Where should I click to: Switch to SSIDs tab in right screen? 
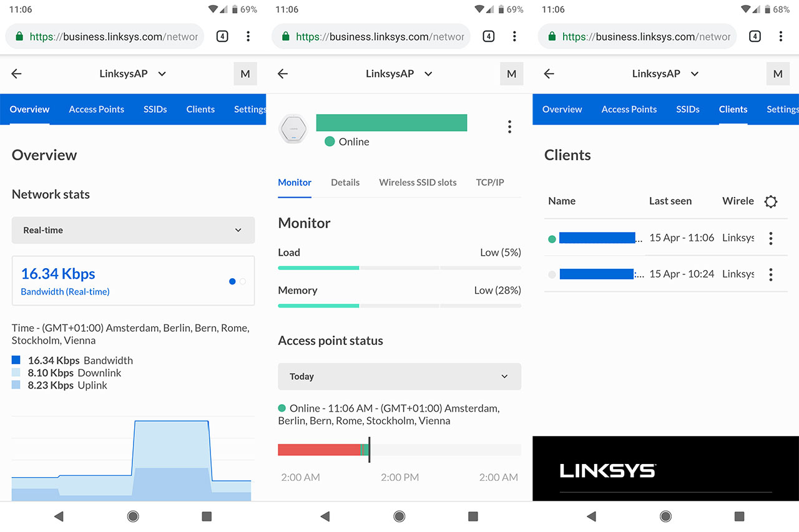688,109
